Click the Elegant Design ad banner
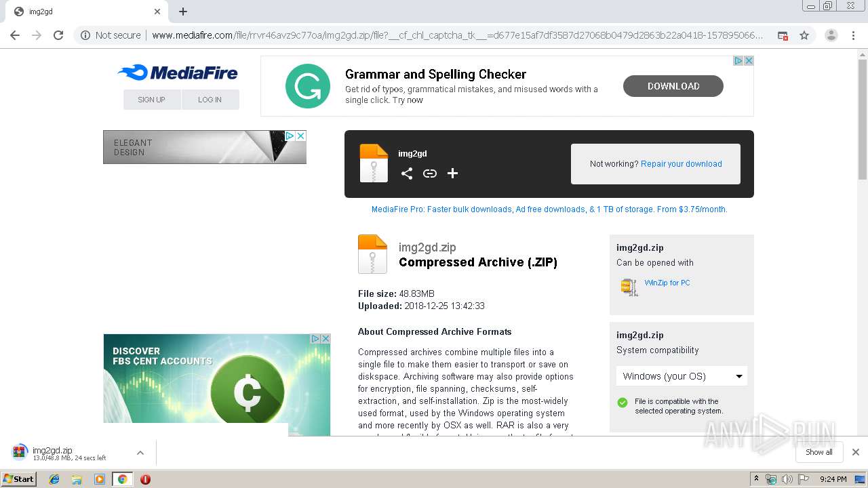This screenshot has width=868, height=488. tap(205, 147)
